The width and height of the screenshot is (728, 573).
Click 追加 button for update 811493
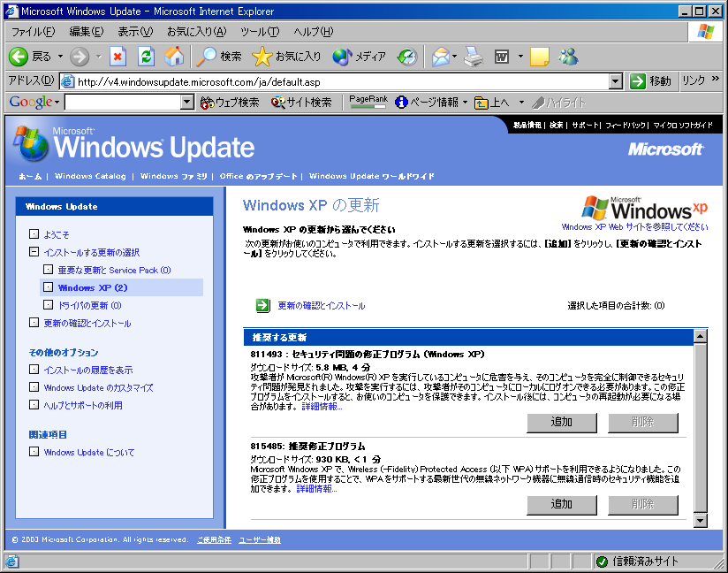pos(562,422)
